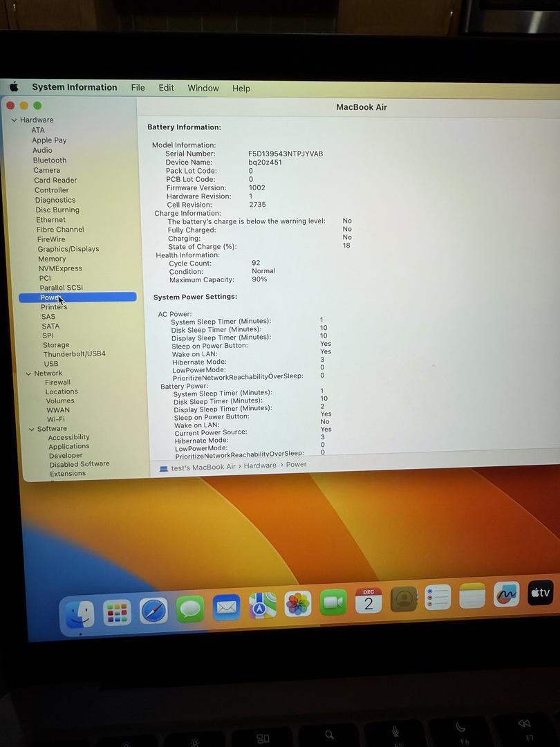This screenshot has height=747, width=560.
Task: Collapse the Hardware section in sidebar
Action: click(x=14, y=120)
